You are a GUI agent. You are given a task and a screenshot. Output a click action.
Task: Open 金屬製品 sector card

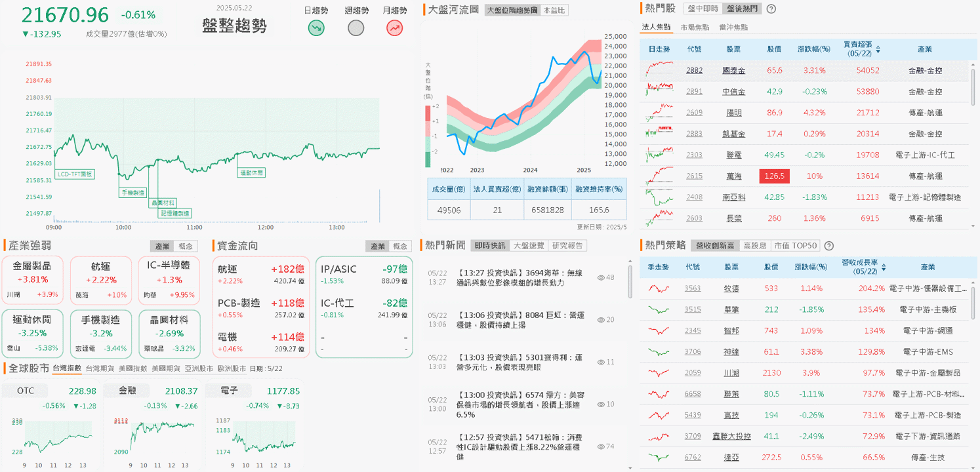(x=33, y=281)
